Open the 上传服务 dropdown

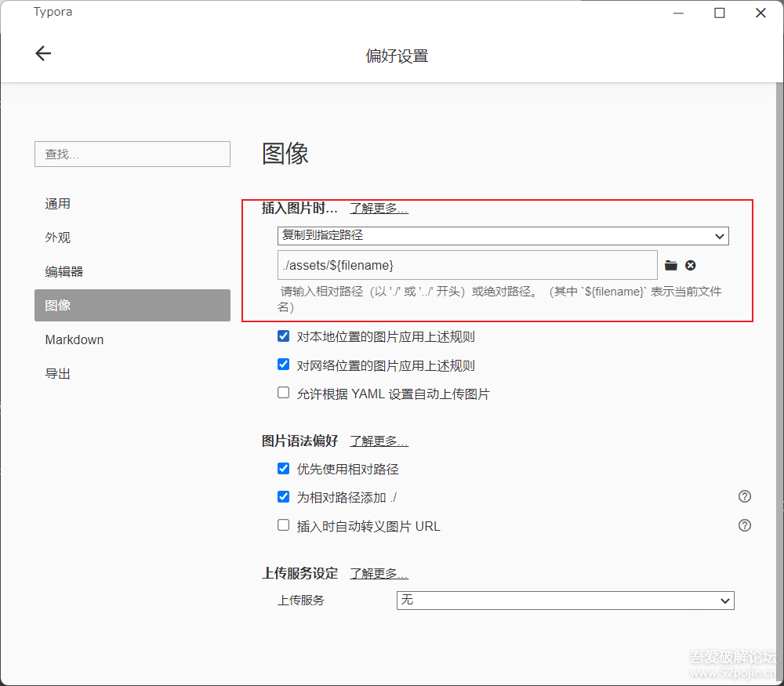[564, 600]
